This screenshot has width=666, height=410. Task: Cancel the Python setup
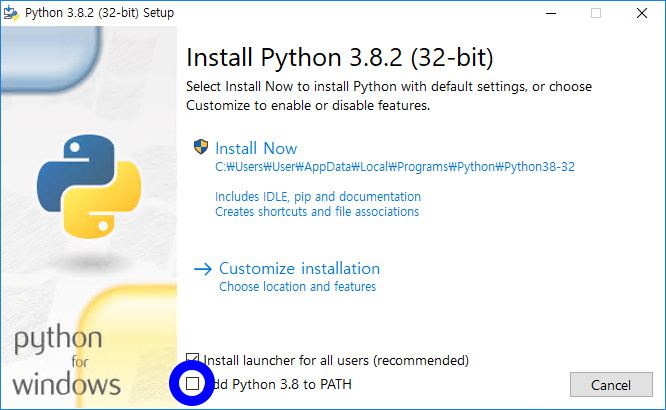tap(611, 385)
